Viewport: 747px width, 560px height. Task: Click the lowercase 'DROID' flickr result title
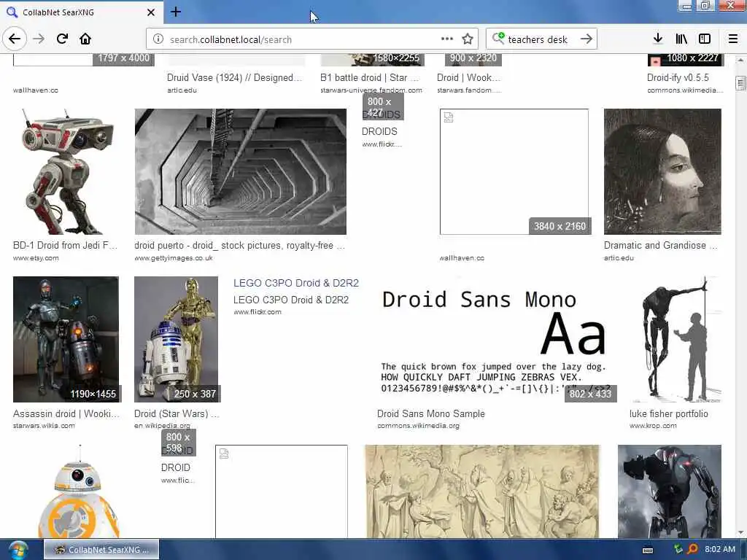pyautogui.click(x=175, y=467)
